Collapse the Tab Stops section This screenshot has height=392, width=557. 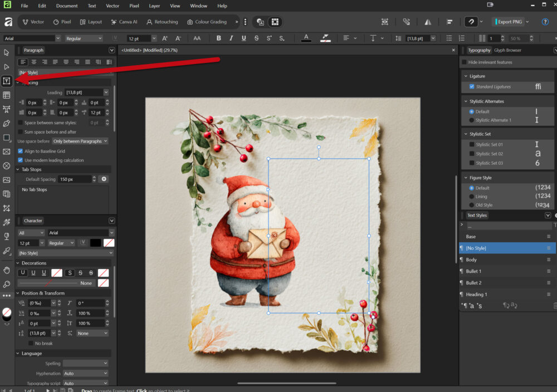point(18,169)
